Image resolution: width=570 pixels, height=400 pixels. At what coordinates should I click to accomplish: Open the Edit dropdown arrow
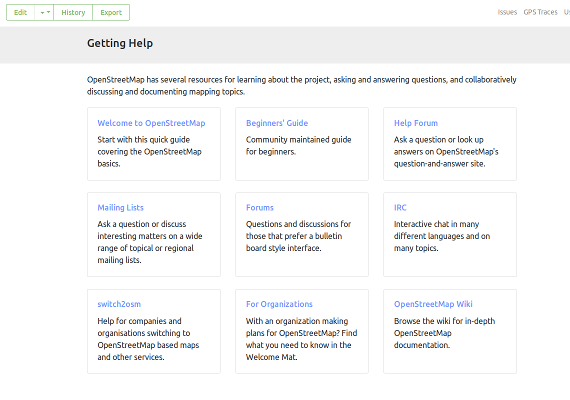coord(44,12)
